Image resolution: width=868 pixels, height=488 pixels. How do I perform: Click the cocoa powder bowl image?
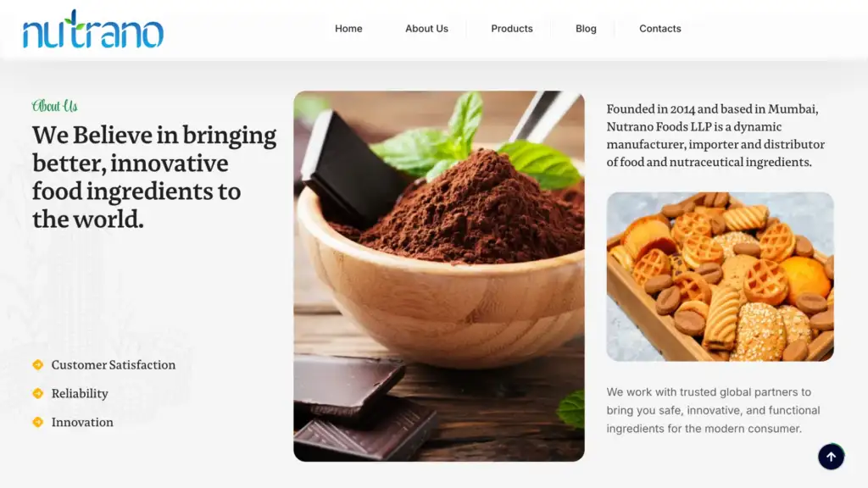439,276
